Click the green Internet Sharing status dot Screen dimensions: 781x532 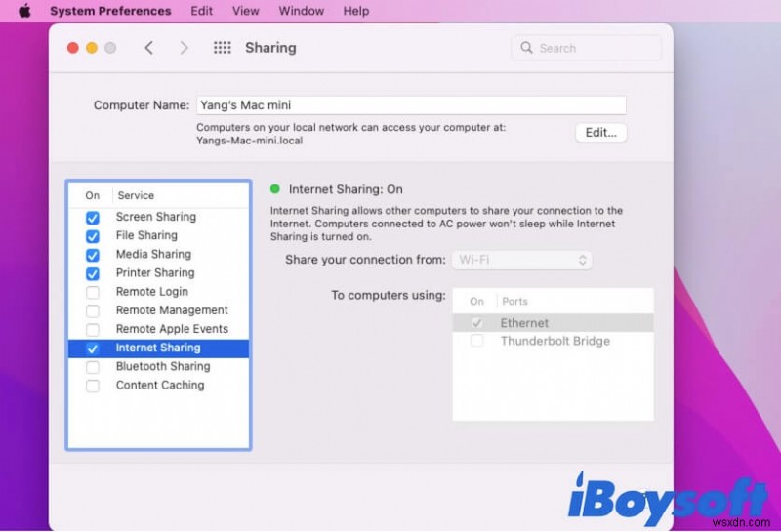[275, 189]
